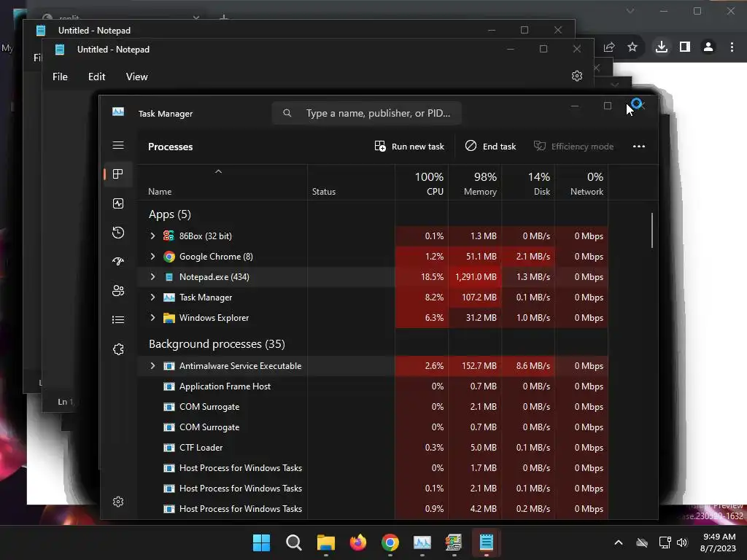747x560 pixels.
Task: Click the 86Box app icon in process list
Action: coord(169,236)
